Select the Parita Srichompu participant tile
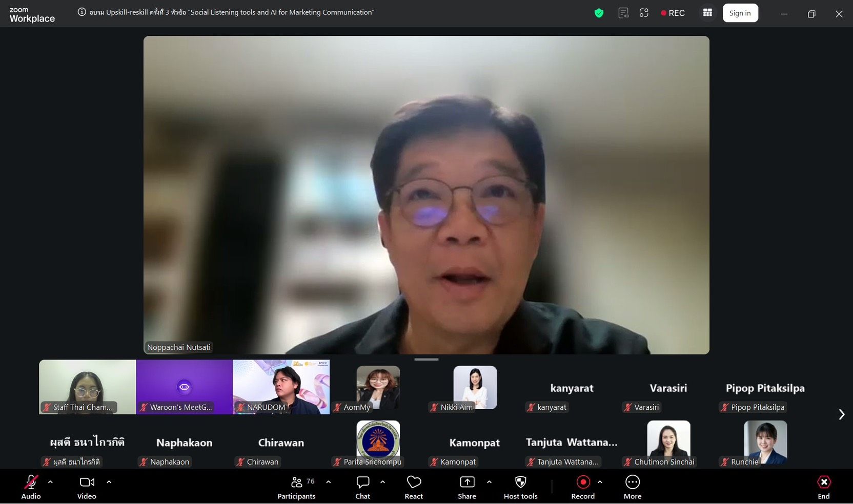The image size is (853, 504). click(378, 442)
